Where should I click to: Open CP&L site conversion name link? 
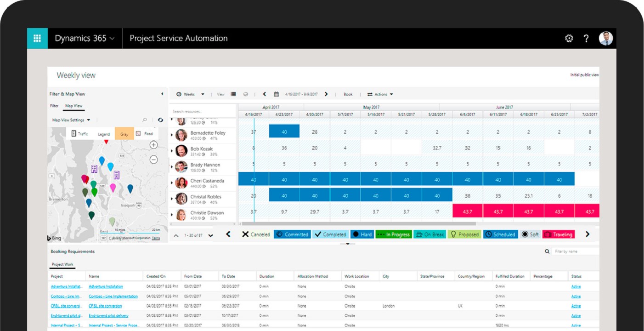(x=105, y=306)
